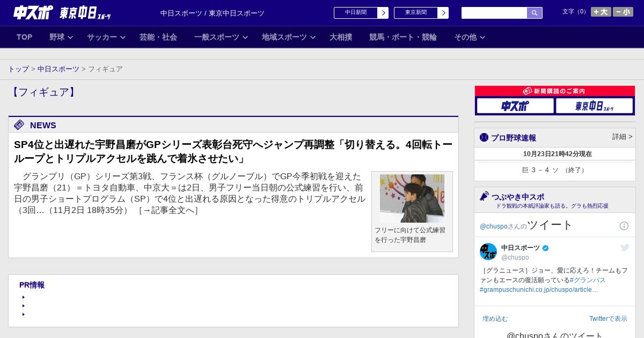Viewport: 644px width, 338px height.
Task: Click the verified badge next to 中日スポーツ
Action: click(546, 248)
